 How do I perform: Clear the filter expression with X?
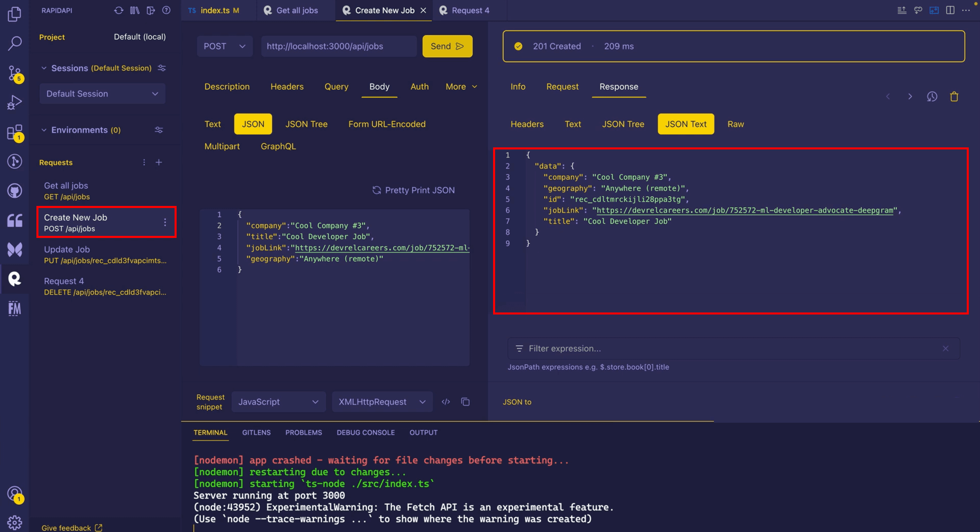[945, 349]
